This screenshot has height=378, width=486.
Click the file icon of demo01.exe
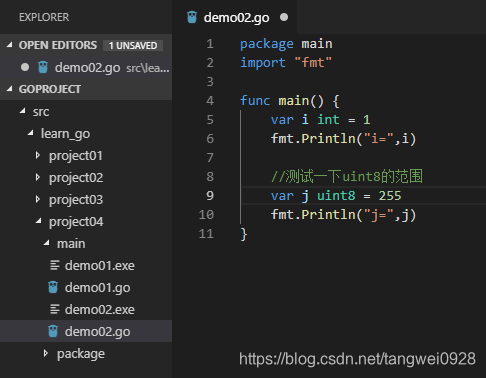(x=55, y=265)
